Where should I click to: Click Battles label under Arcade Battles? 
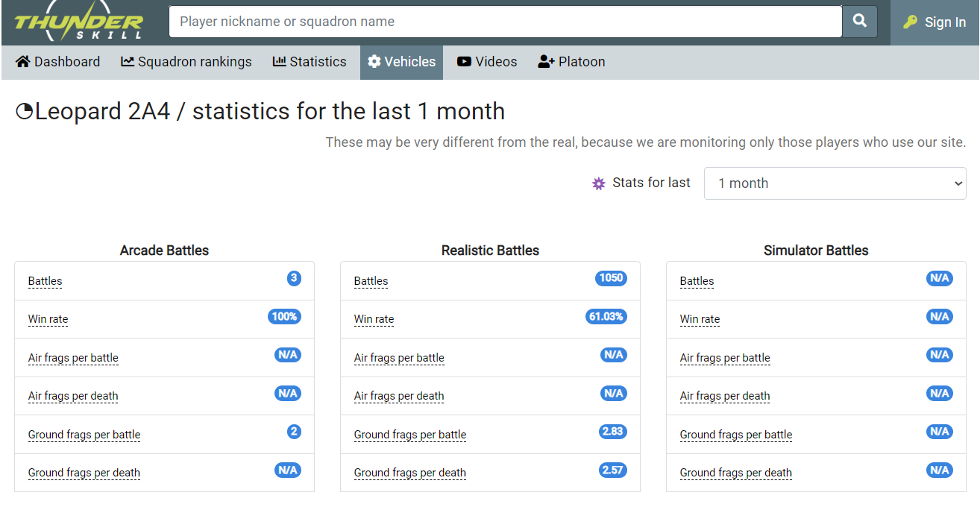click(45, 281)
